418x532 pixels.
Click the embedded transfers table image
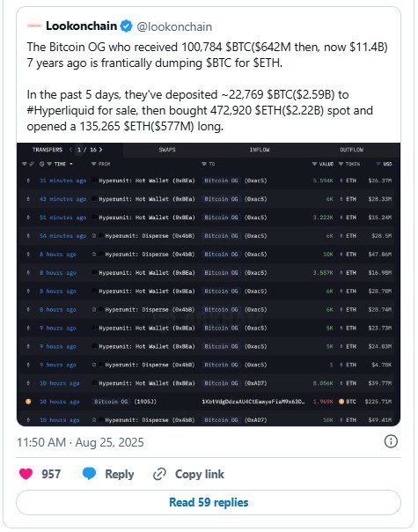(209, 284)
